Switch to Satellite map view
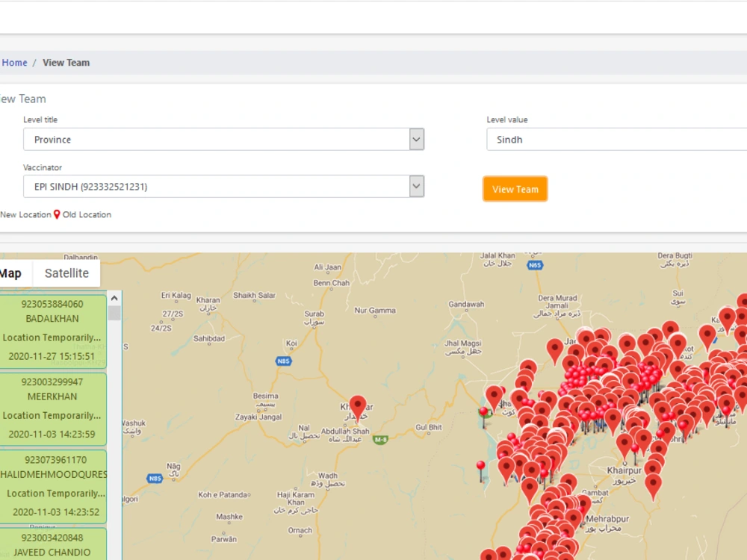This screenshot has height=560, width=747. tap(66, 273)
